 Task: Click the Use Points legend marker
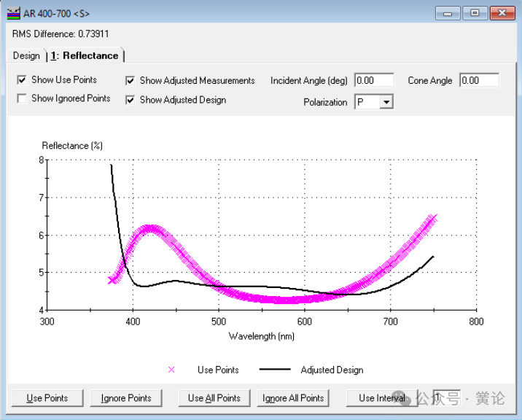(171, 370)
